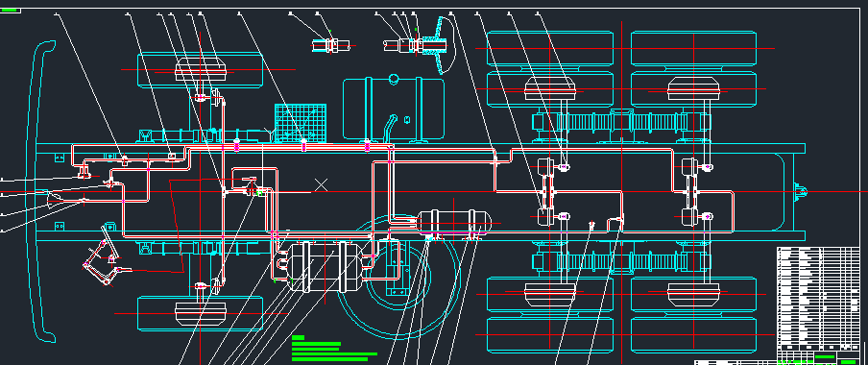Select the curved front bumper outline
Screen dimensions: 868x365
tap(42, 191)
